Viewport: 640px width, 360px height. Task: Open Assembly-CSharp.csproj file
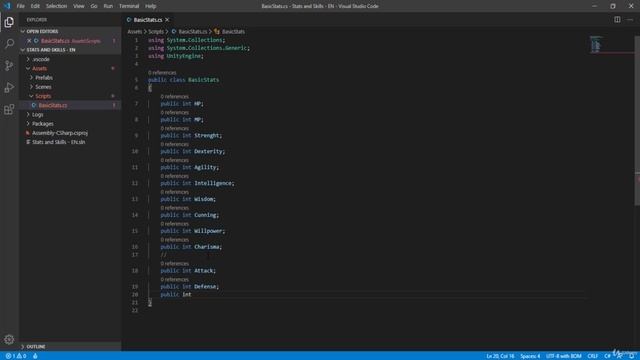[x=60, y=133]
